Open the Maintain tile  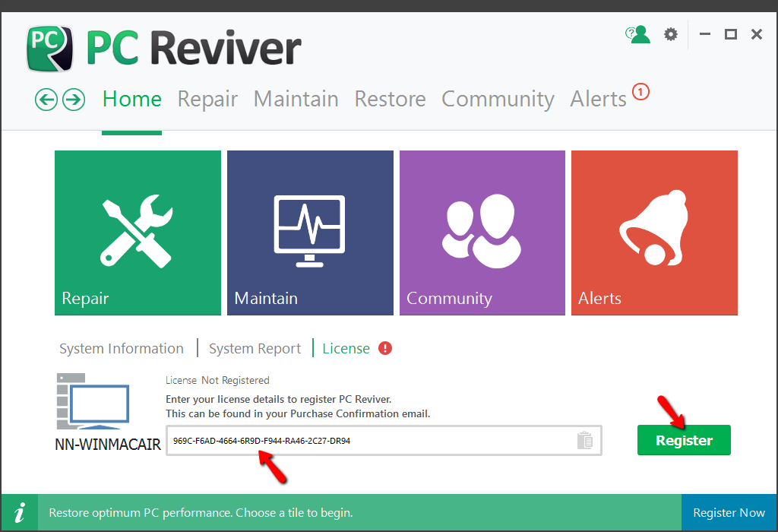310,233
